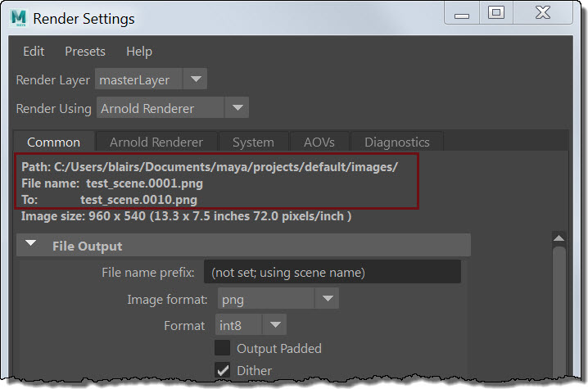
Task: Open the Help menu
Action: [139, 51]
